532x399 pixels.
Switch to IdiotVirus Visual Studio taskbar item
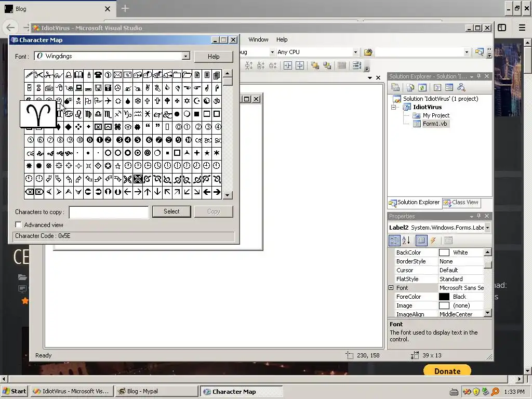pyautogui.click(x=72, y=391)
